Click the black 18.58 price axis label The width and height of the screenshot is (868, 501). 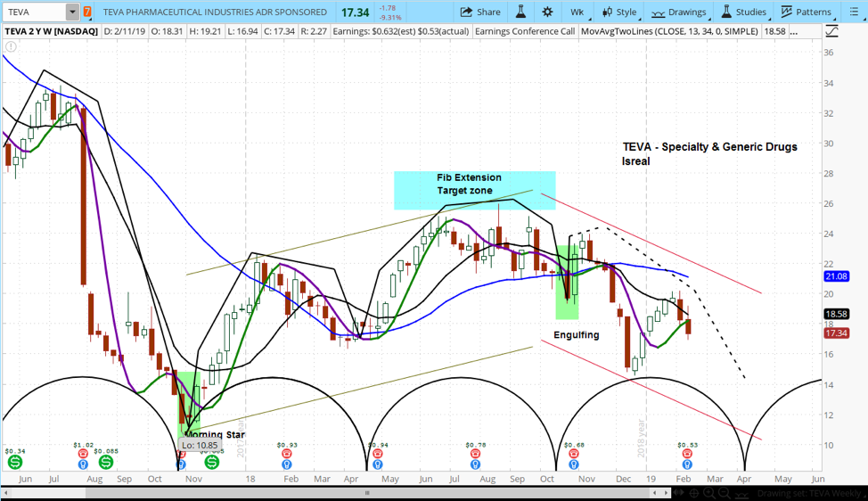(x=836, y=314)
